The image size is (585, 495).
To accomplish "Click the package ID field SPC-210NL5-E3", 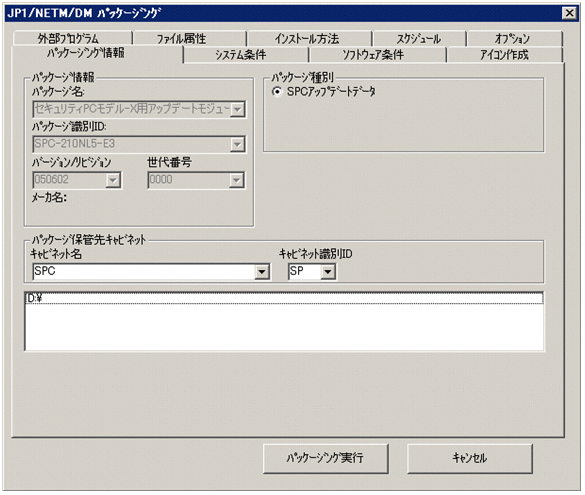I will pyautogui.click(x=139, y=144).
